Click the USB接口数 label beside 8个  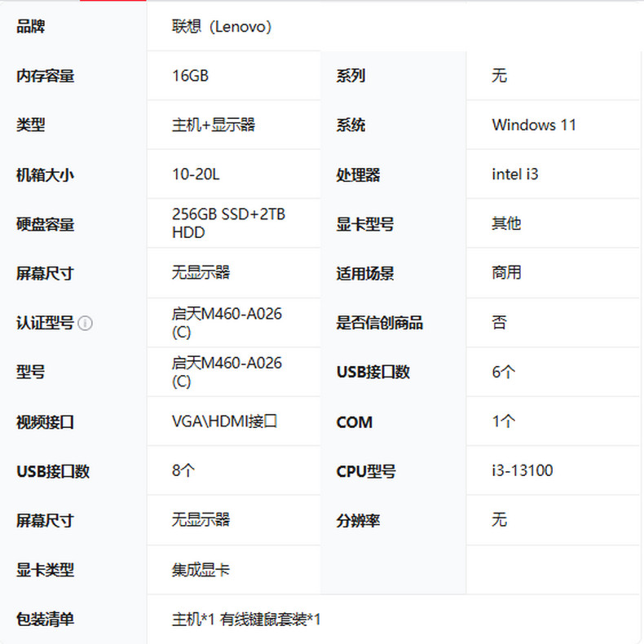[x=53, y=471]
